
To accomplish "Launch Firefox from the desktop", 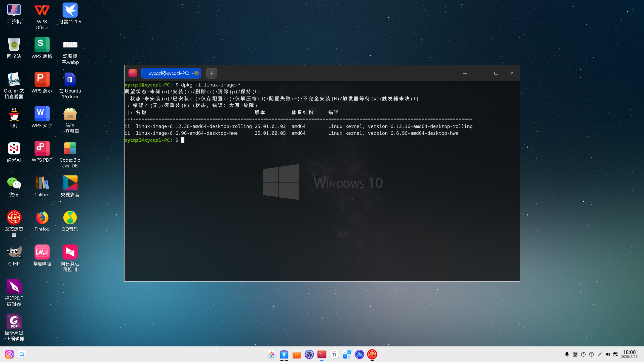I will point(42,221).
